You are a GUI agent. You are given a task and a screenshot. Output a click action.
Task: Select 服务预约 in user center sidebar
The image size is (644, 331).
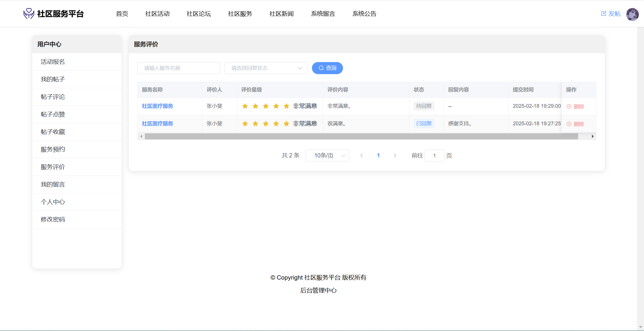pos(53,149)
